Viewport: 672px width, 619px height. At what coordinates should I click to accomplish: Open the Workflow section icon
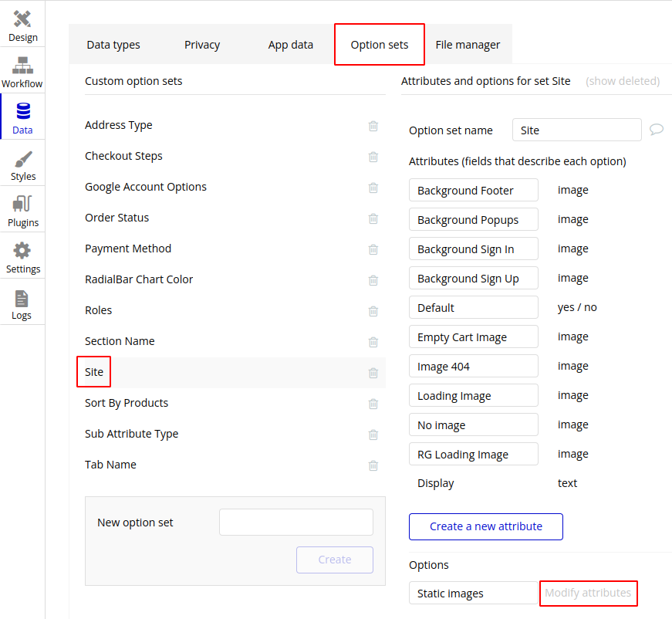22,72
